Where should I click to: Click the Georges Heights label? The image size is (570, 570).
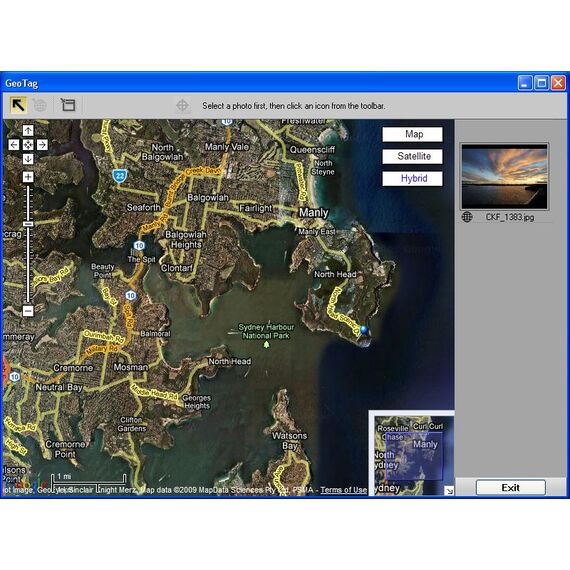197,402
